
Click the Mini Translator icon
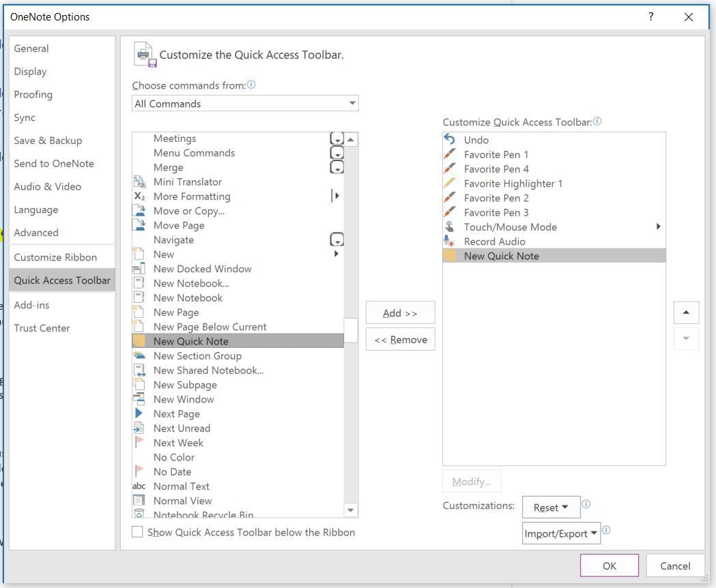[x=139, y=181]
